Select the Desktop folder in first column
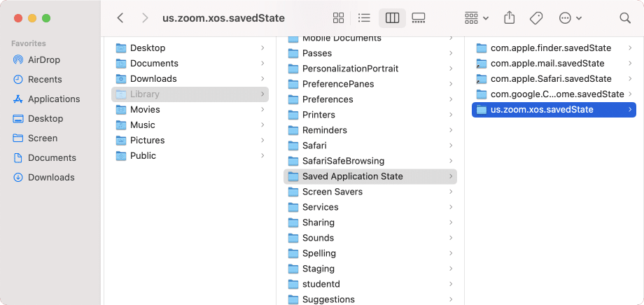 click(190, 48)
